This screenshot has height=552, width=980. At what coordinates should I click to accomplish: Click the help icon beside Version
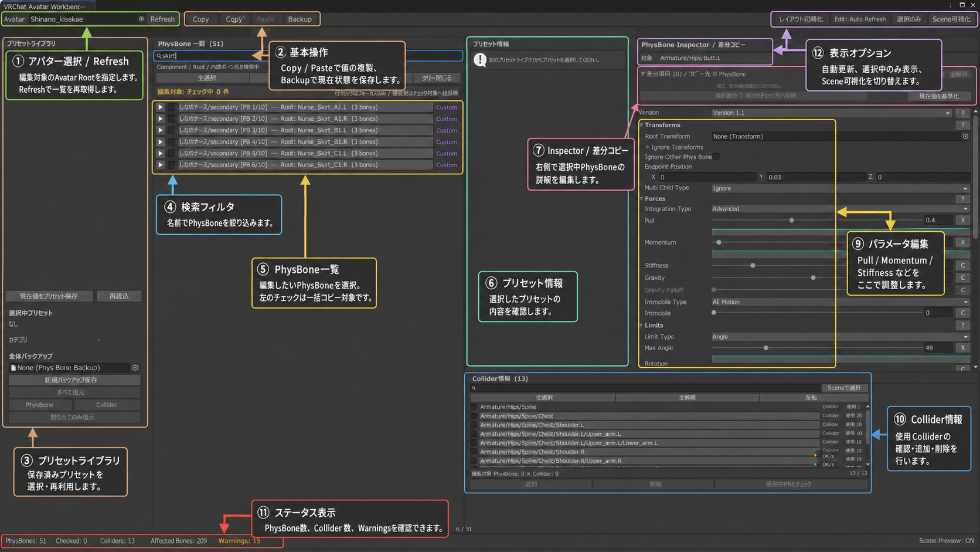pyautogui.click(x=962, y=113)
